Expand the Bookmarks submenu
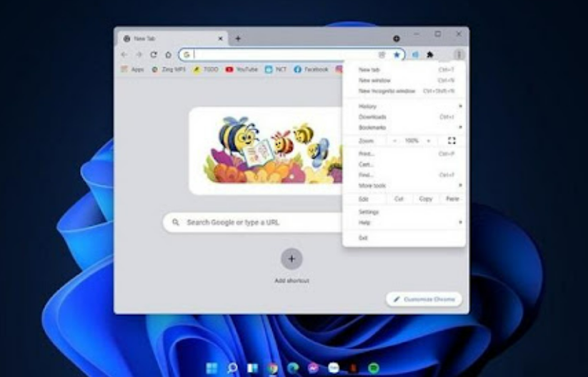 (x=404, y=127)
